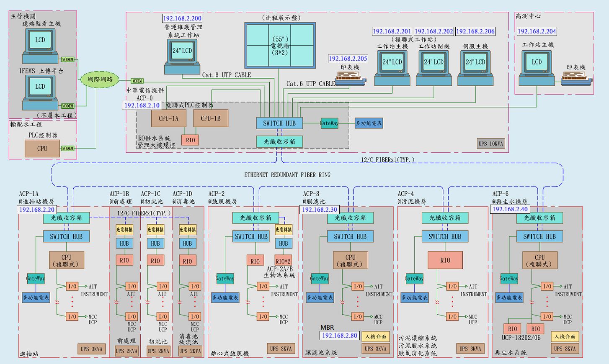Click the UPS 3KVA box in 進抽站
609x364 pixels.
coord(92,349)
